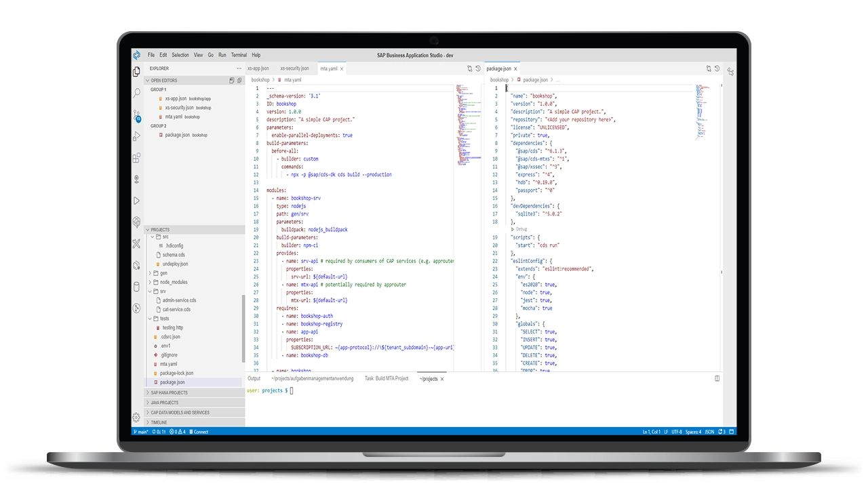Click Connect in the status bar

tap(199, 432)
